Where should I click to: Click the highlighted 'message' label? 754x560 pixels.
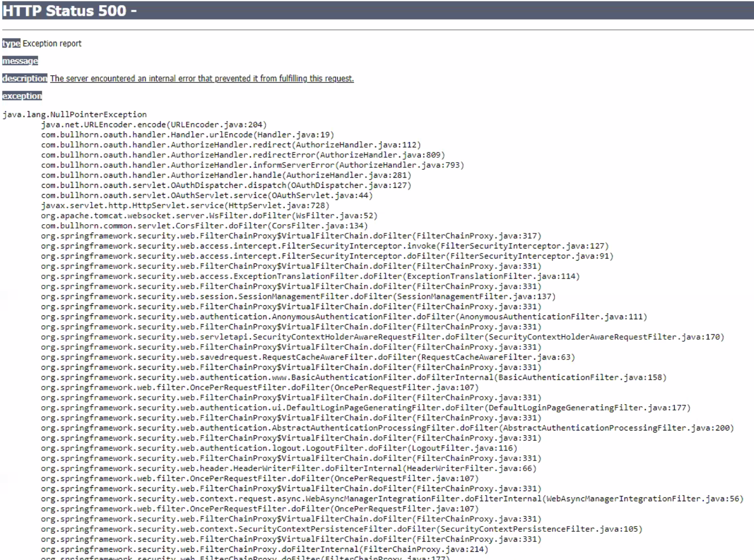tap(20, 61)
